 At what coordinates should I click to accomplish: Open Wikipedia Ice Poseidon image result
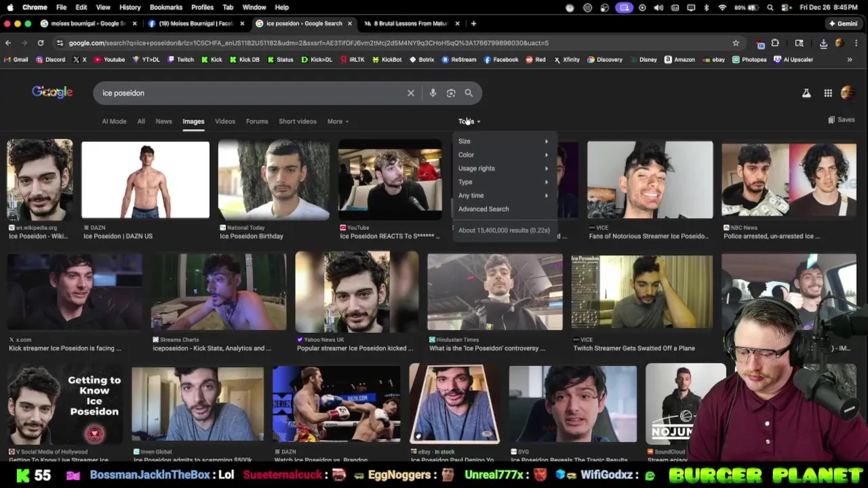pos(40,180)
